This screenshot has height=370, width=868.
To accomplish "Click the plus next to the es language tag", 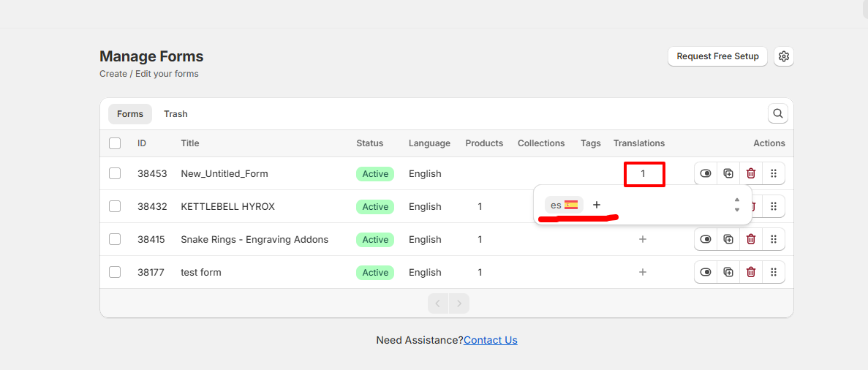I will click(x=597, y=205).
